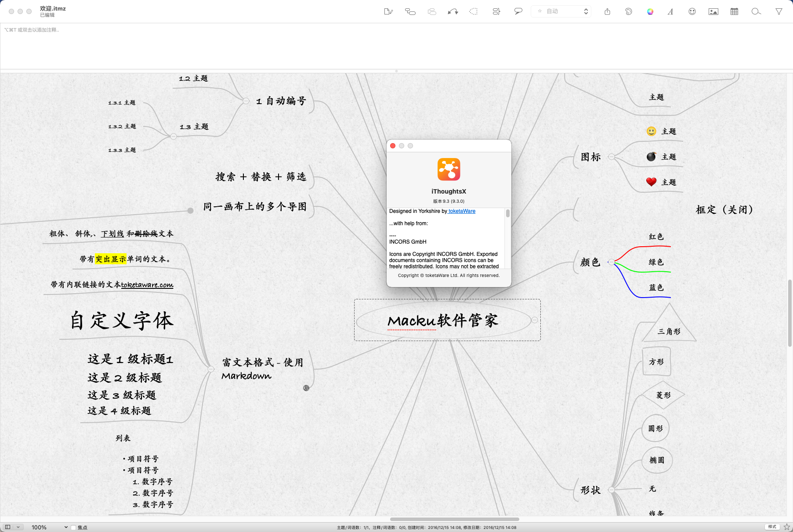Select the 红色 topic

(x=656, y=237)
